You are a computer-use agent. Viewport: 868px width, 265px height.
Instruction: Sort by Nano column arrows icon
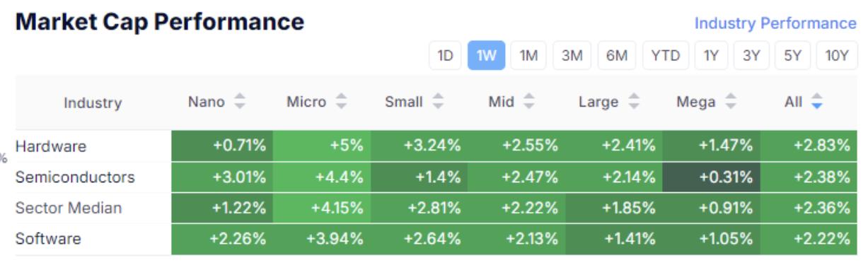tap(240, 102)
